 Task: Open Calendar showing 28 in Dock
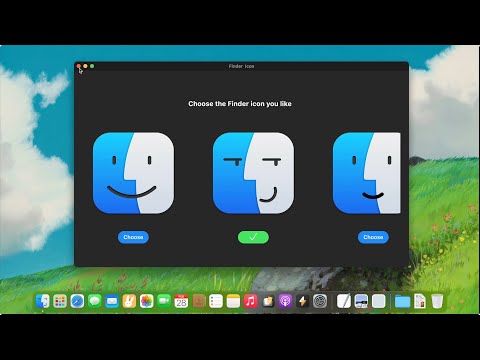tap(181, 301)
